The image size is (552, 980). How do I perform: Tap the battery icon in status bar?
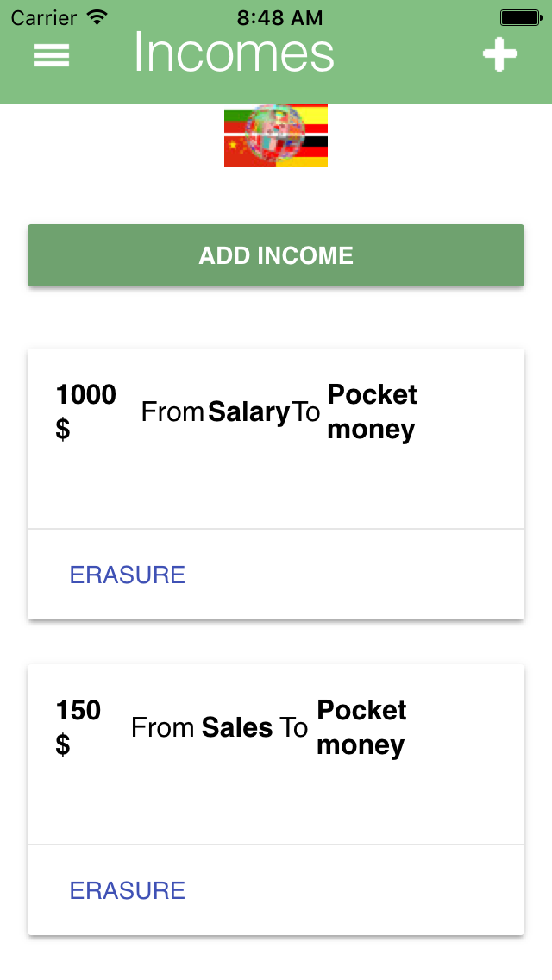(x=521, y=17)
